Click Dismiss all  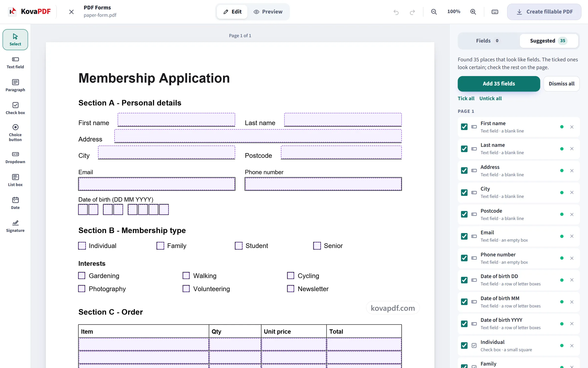pos(562,84)
